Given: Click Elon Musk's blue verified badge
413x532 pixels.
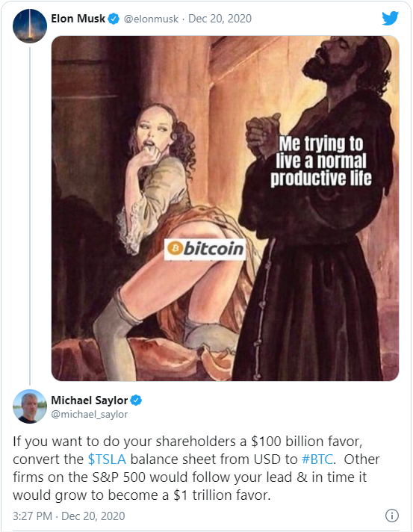Looking at the screenshot, I should coord(114,19).
